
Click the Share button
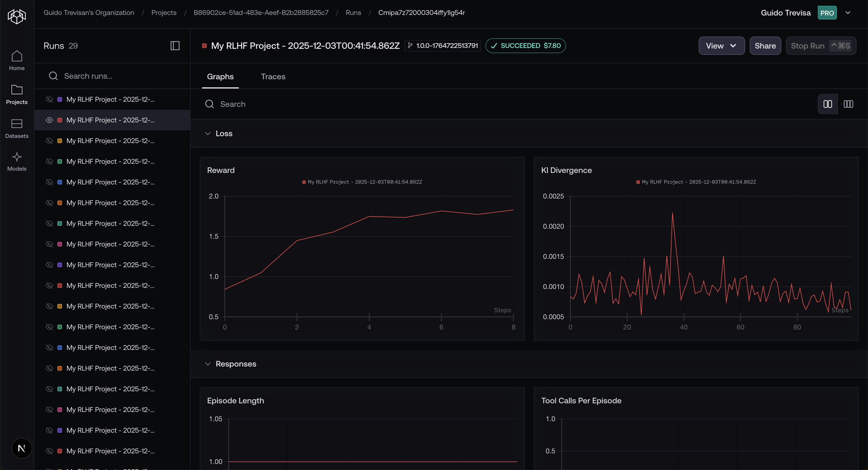click(x=765, y=45)
